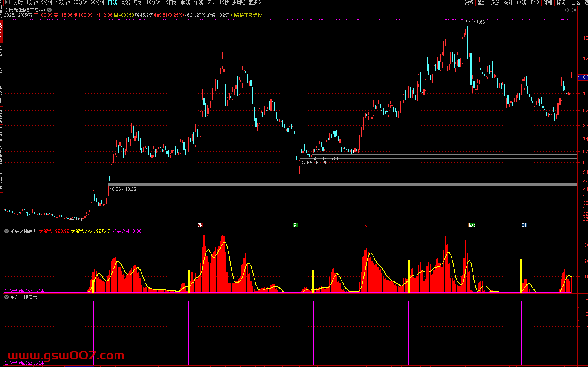The height and width of the screenshot is (367, 588).
Task: Click the red $ marker below the chart
Action: point(366,226)
